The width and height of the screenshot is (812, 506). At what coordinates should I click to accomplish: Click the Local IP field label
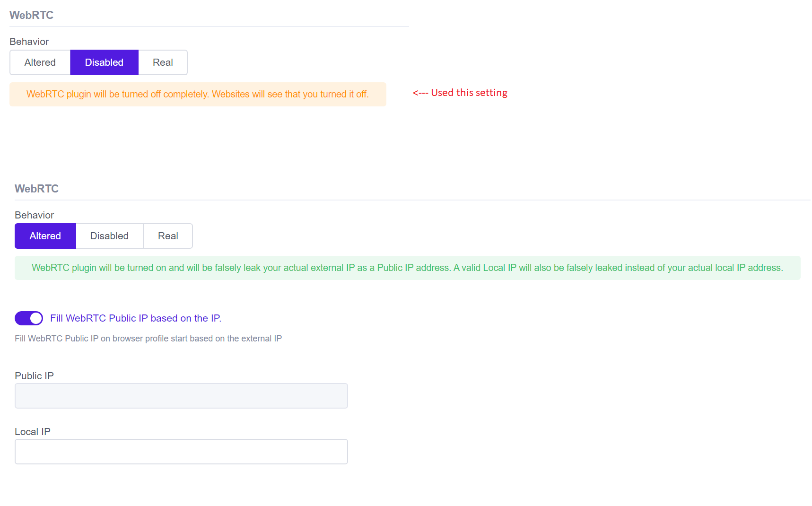pos(32,432)
